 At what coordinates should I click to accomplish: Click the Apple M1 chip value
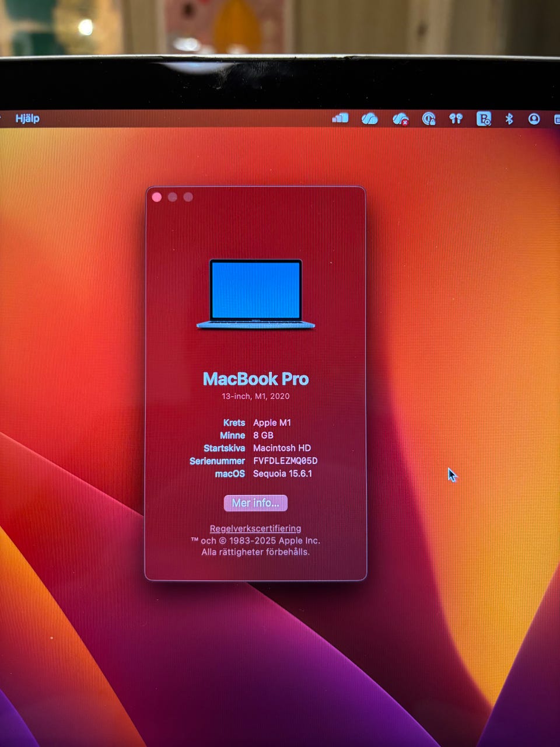272,423
